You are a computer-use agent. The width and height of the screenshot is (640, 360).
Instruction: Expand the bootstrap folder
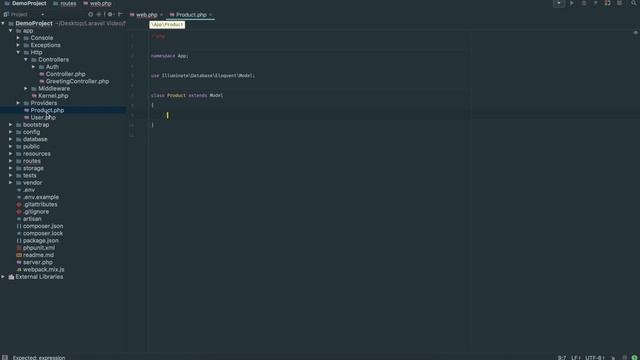click(x=11, y=125)
